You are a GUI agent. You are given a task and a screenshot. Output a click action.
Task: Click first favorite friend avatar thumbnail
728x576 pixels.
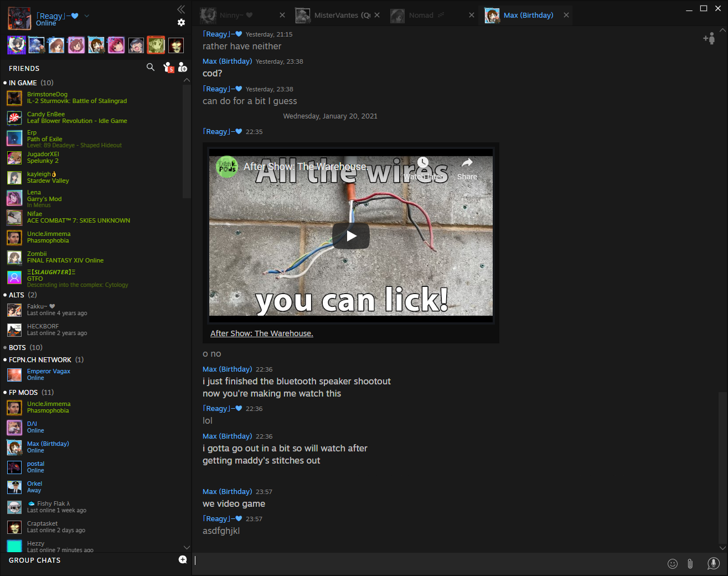click(x=17, y=45)
